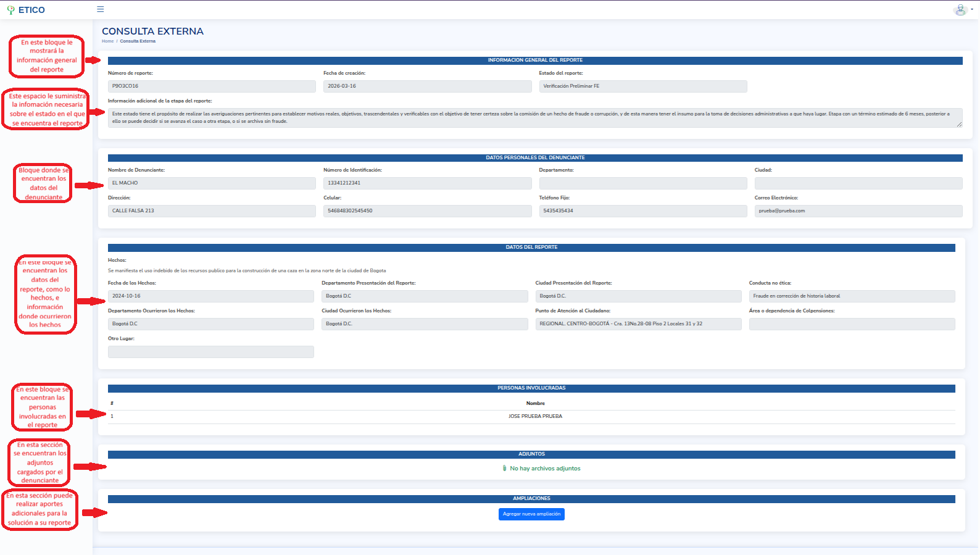Go to the Home breadcrumb link
The height and width of the screenshot is (555, 980).
coord(107,41)
